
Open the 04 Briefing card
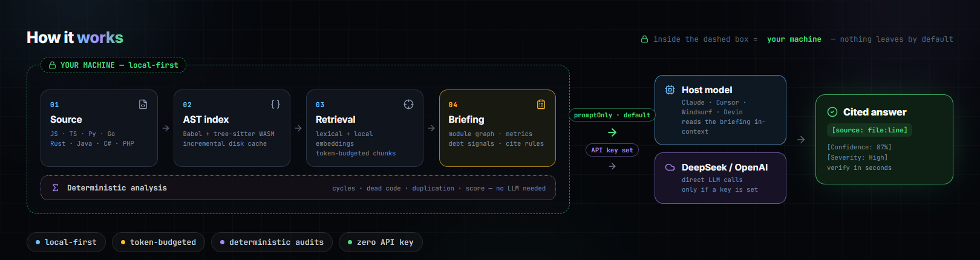[497, 128]
